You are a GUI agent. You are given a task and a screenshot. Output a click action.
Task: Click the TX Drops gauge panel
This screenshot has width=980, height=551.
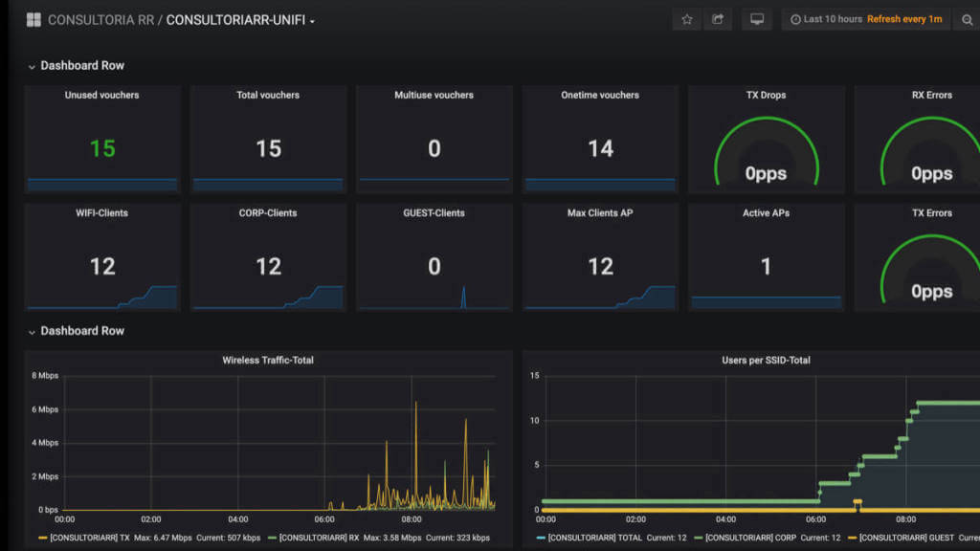coord(767,140)
